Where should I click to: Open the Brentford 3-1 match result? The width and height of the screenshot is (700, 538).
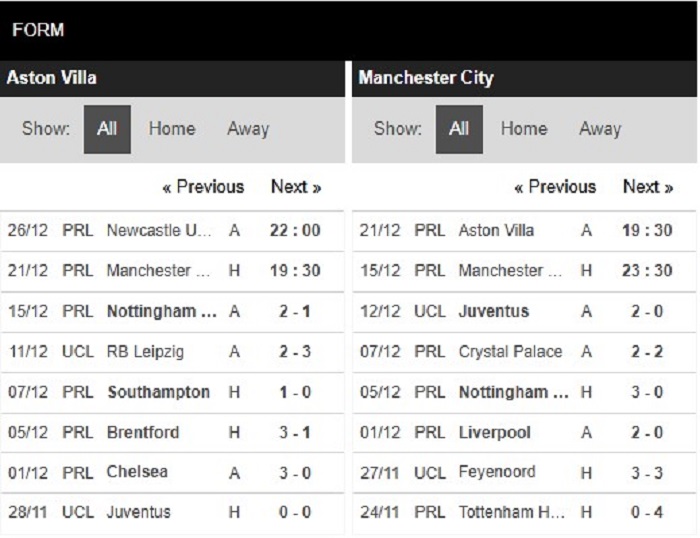(172, 433)
